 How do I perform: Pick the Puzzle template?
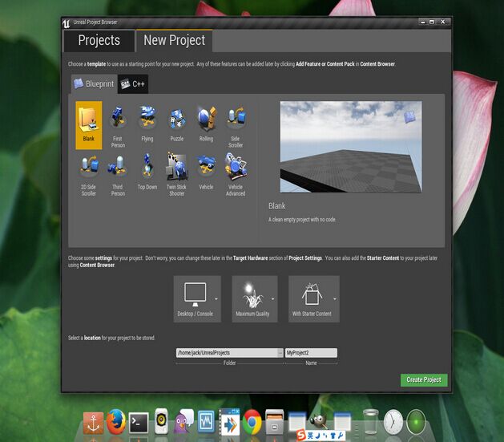177,125
